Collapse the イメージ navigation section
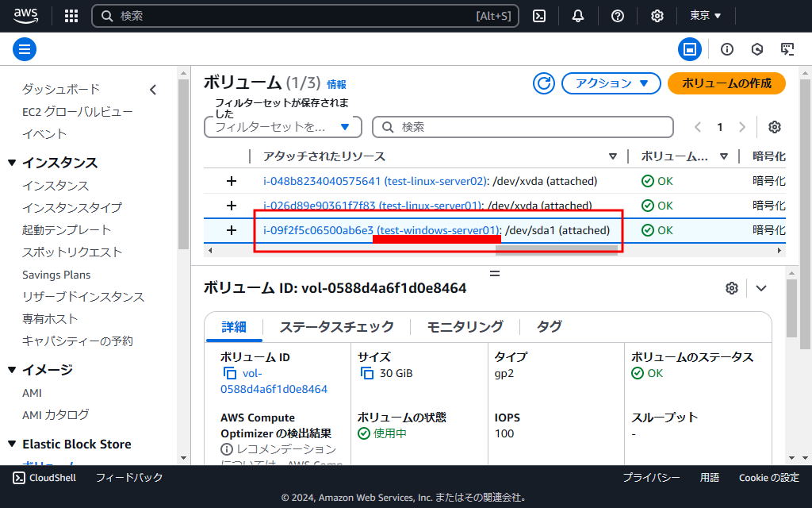Viewport: 812px width, 508px height. (12, 370)
